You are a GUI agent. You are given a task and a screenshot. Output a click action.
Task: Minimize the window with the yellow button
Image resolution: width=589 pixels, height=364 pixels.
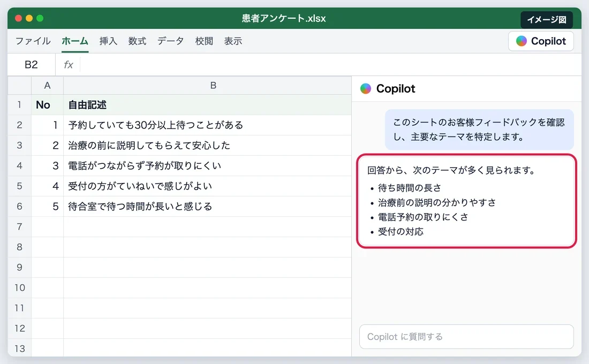(x=29, y=18)
